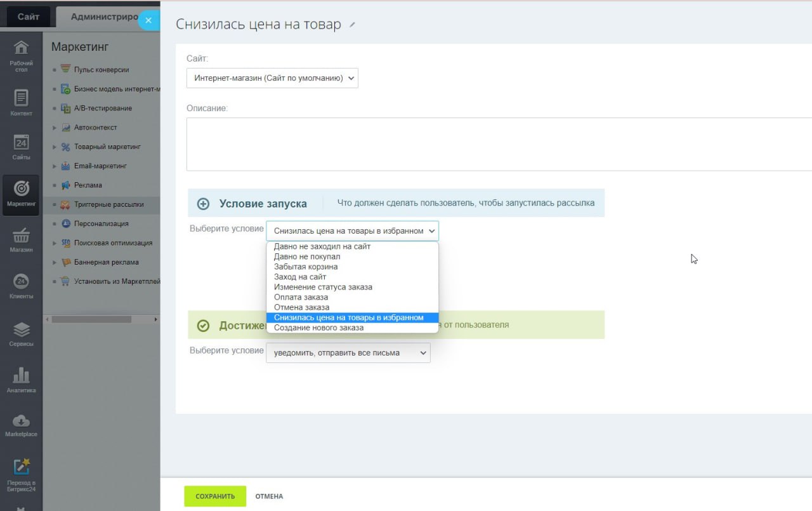Click the Отмена link
Screen dimensions: 812x511
[x=269, y=496]
